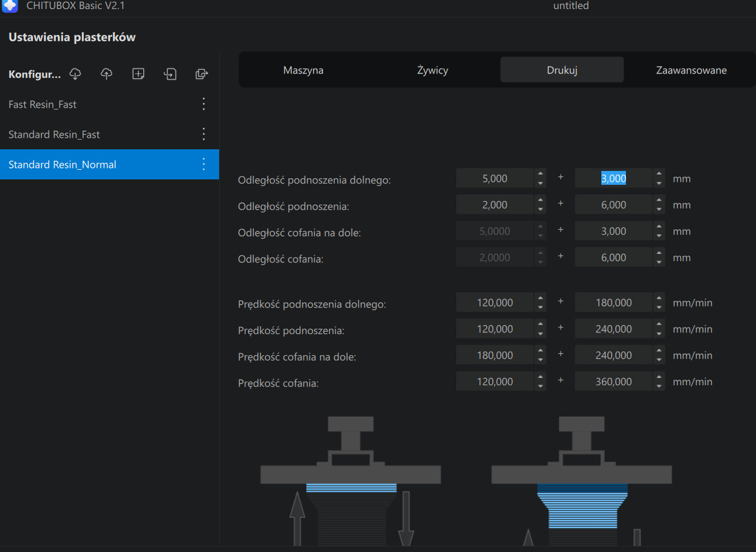Select the Standard Resin_Normal profile

[110, 164]
